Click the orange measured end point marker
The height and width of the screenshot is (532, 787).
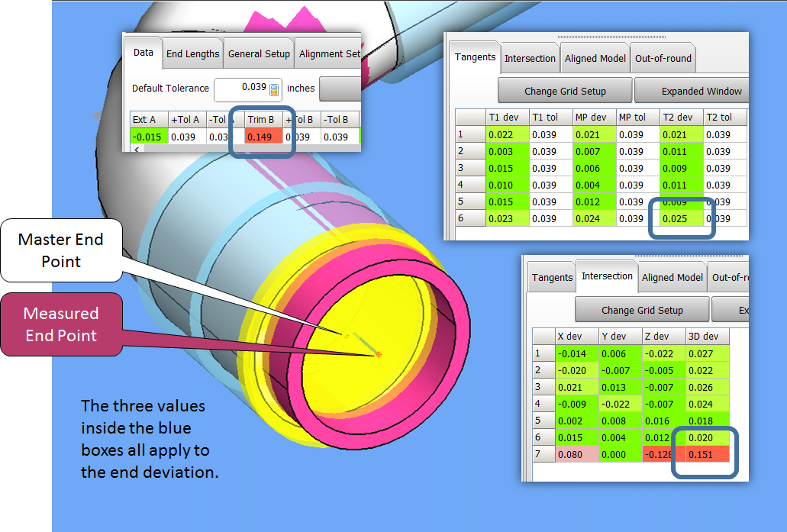pyautogui.click(x=379, y=355)
